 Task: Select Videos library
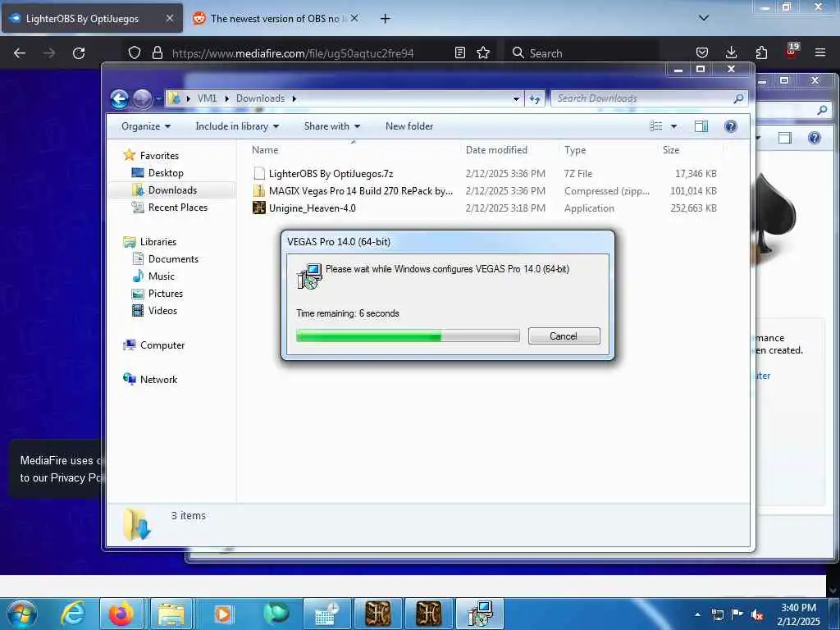coord(162,311)
